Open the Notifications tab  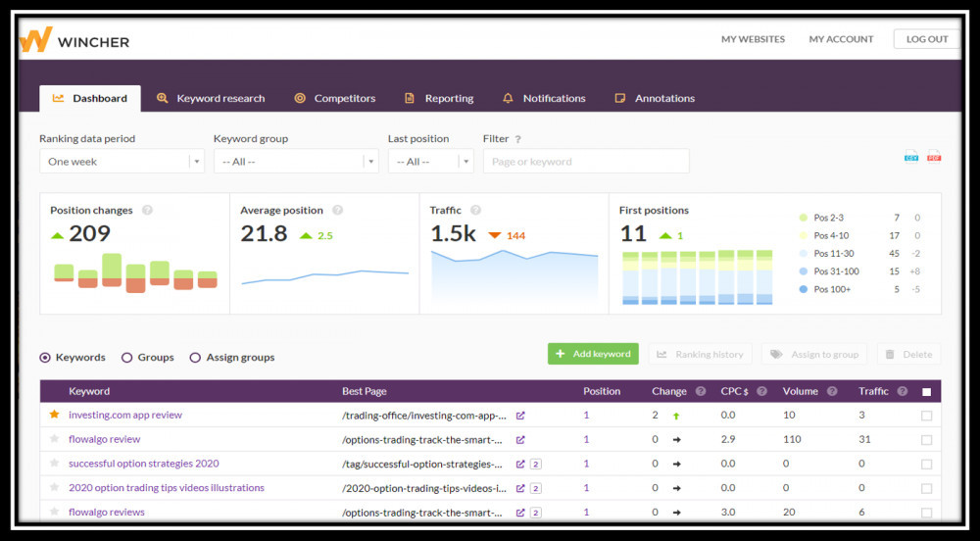coord(544,98)
